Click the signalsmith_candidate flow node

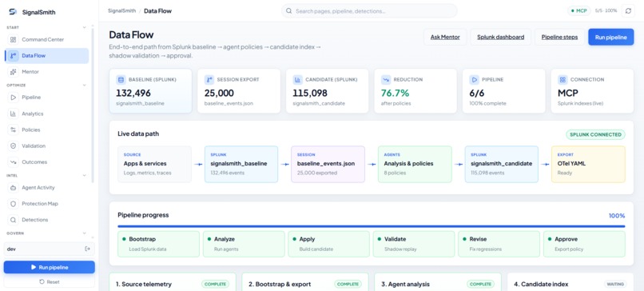coord(502,164)
